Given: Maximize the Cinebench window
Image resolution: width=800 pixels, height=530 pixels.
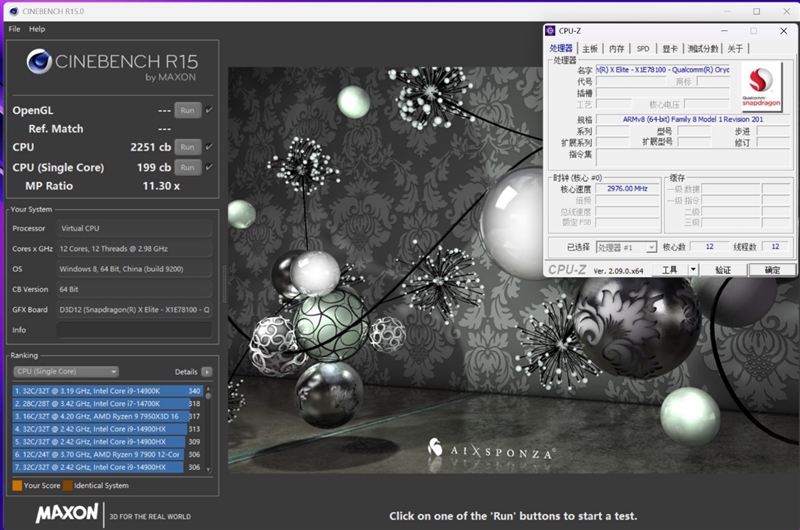Looking at the screenshot, I should point(757,11).
